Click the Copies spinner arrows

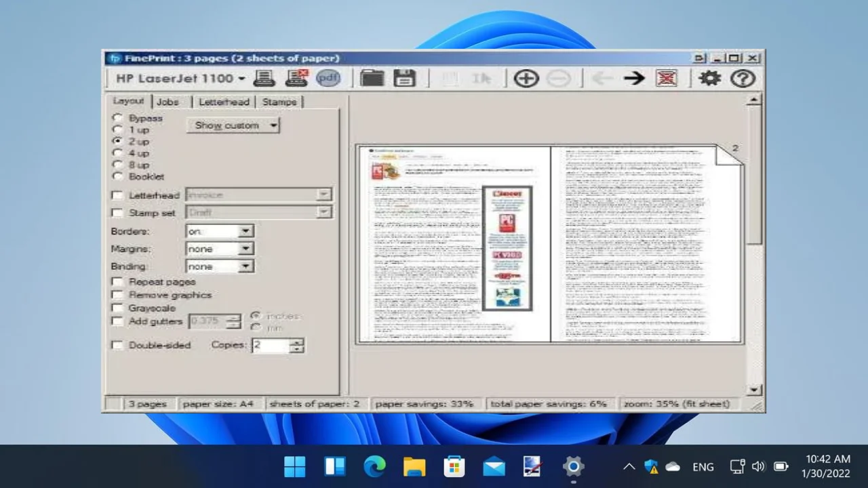click(x=297, y=345)
